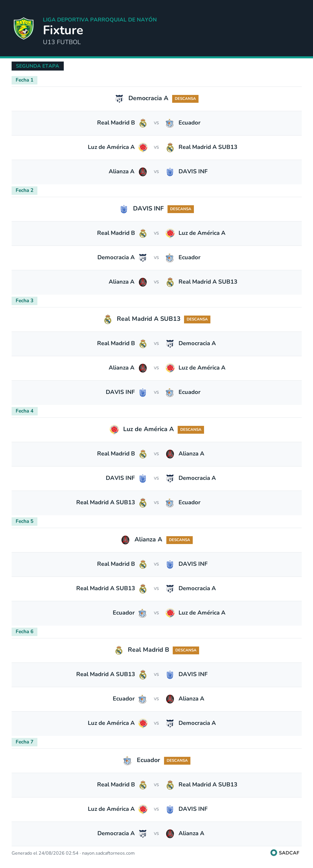Click Ecuador crest in Fecha 7 rest row
313x868 pixels.
click(x=127, y=761)
